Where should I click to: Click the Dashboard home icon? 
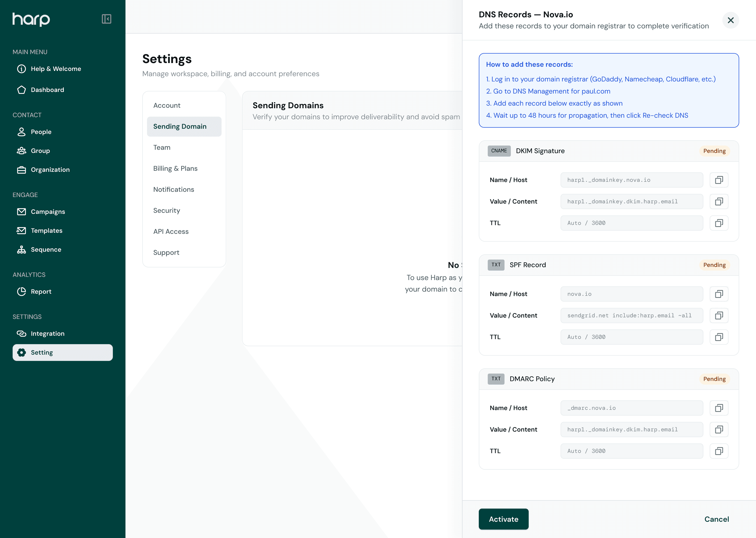[x=22, y=90]
